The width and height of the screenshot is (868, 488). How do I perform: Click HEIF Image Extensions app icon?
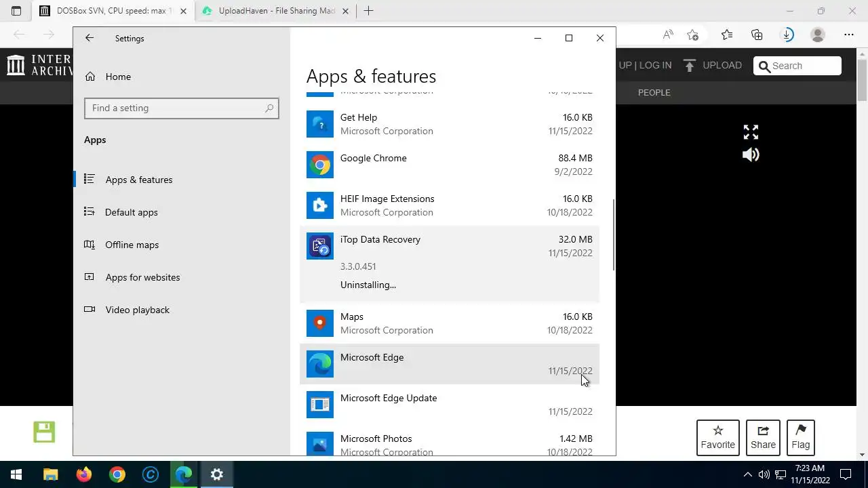coord(320,205)
